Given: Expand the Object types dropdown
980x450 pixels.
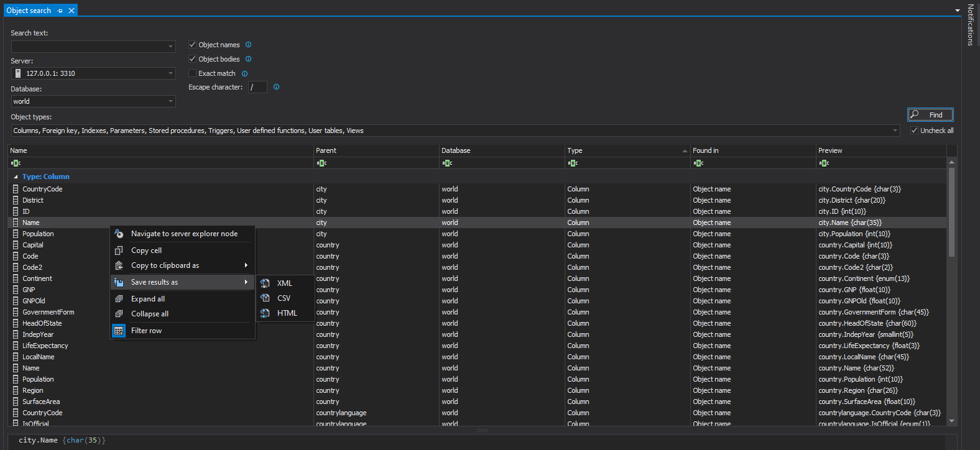Looking at the screenshot, I should pos(895,131).
